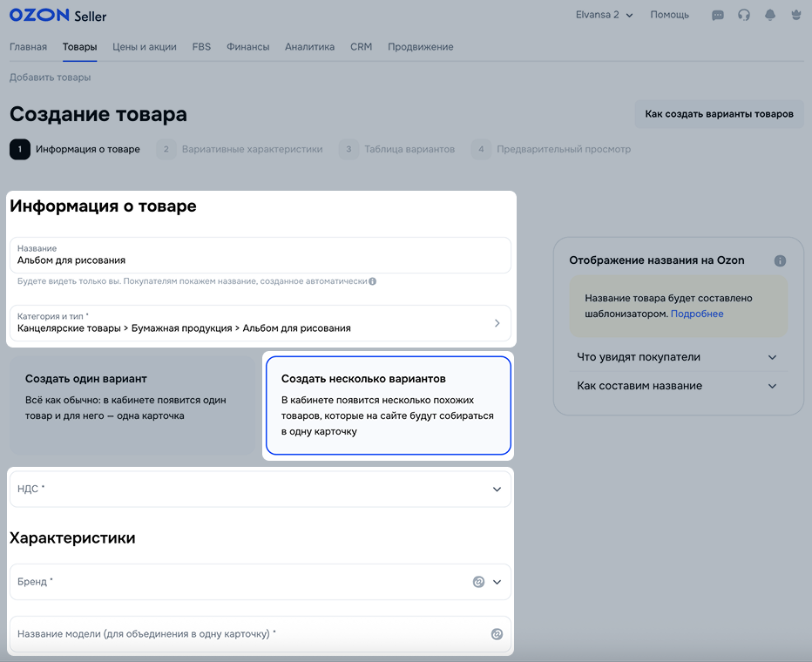Expand Что увидят покупатели section
Screen dimensions: 812x662
[x=677, y=357]
